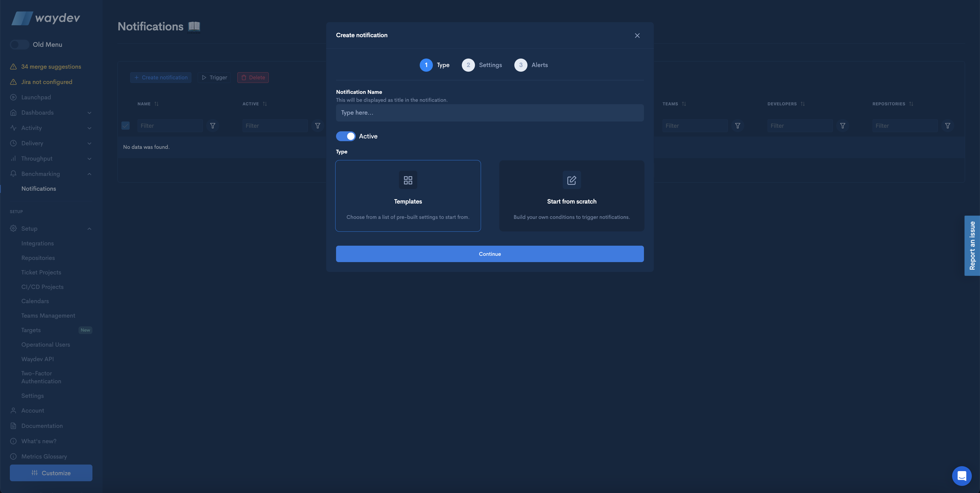The image size is (980, 493).
Task: Toggle the select-all checkbox in table
Action: 126,126
